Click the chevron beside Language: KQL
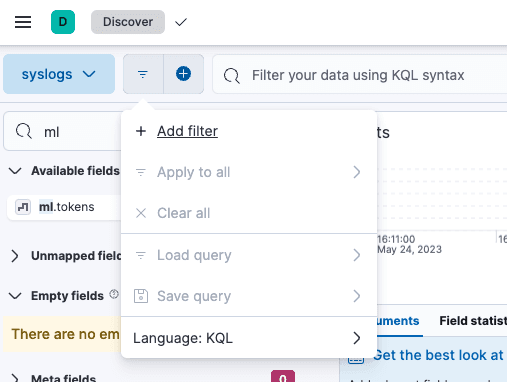 [357, 338]
